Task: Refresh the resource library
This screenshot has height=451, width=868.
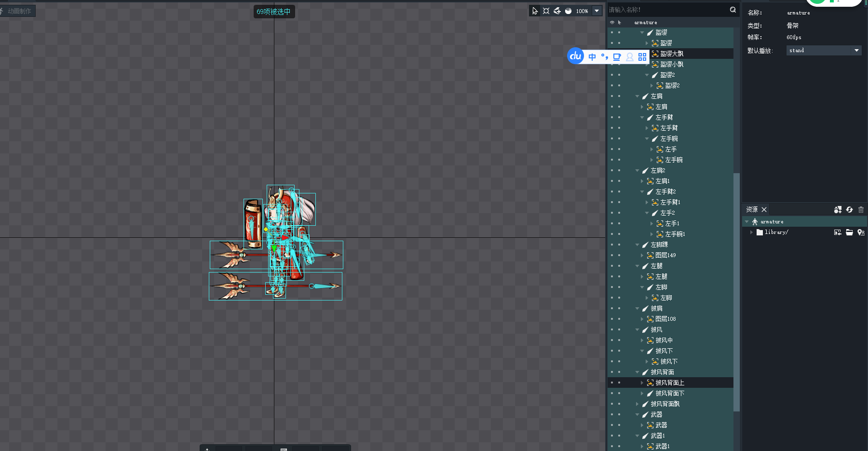Action: [x=849, y=209]
